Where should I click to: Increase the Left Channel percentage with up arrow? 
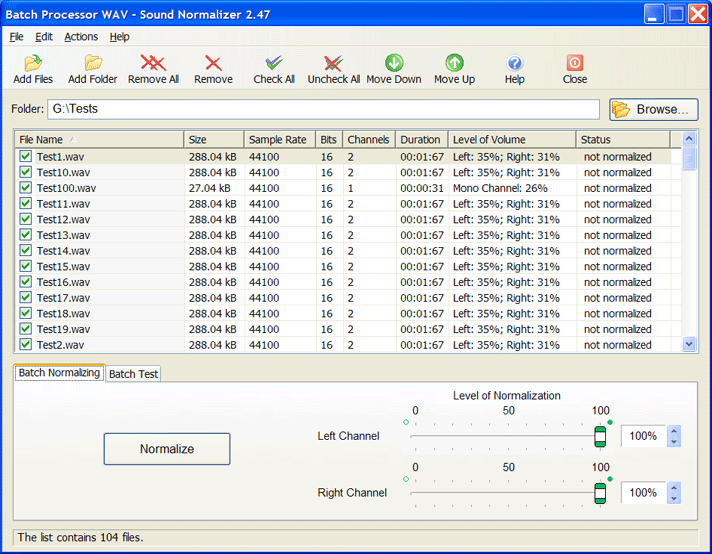(674, 431)
